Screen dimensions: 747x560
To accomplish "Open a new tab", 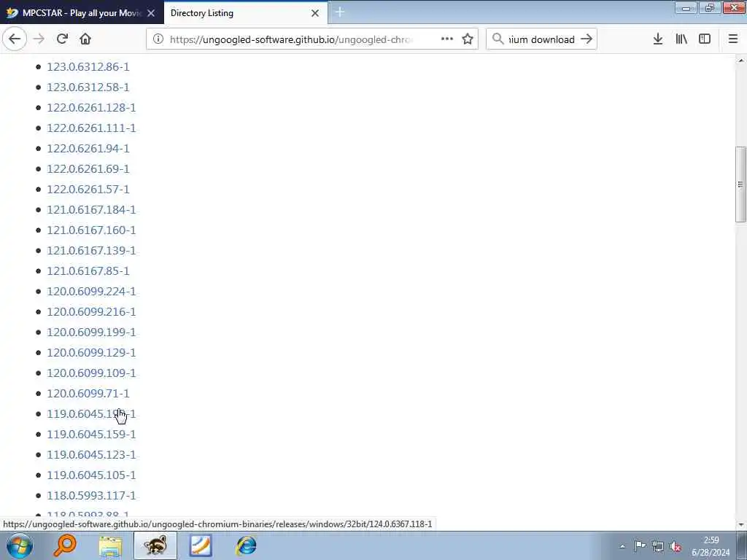I will pyautogui.click(x=340, y=12).
